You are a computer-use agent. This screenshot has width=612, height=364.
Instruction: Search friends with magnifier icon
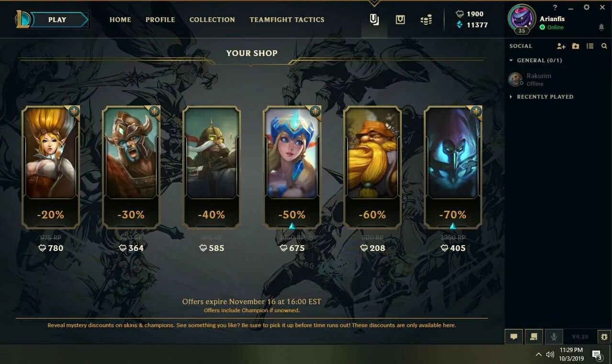click(604, 46)
